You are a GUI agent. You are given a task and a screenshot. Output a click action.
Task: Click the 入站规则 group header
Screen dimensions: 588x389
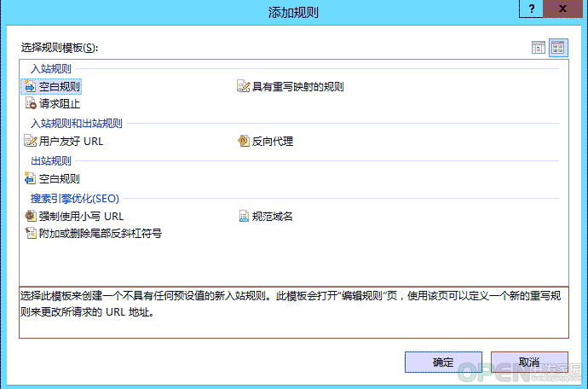(51, 69)
